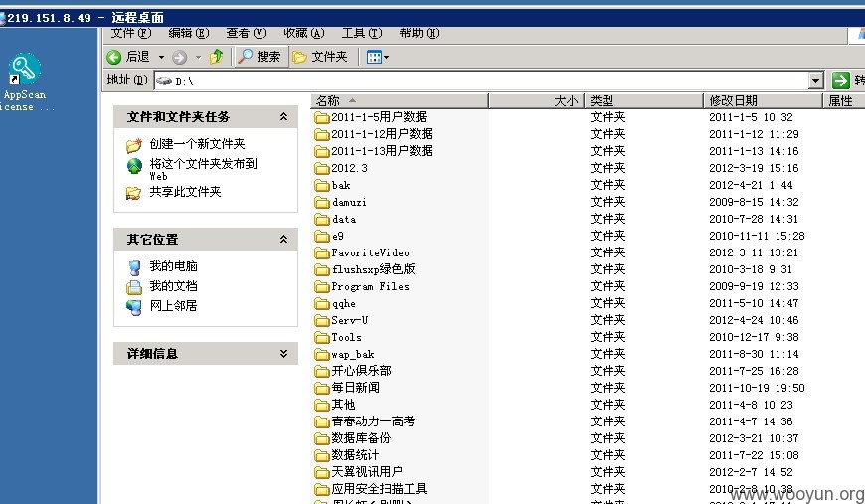Select the 每日新闻 folder icon

(x=321, y=389)
